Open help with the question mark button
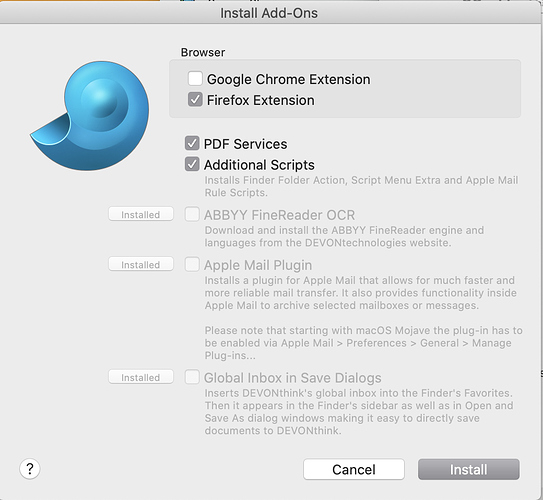 point(30,469)
